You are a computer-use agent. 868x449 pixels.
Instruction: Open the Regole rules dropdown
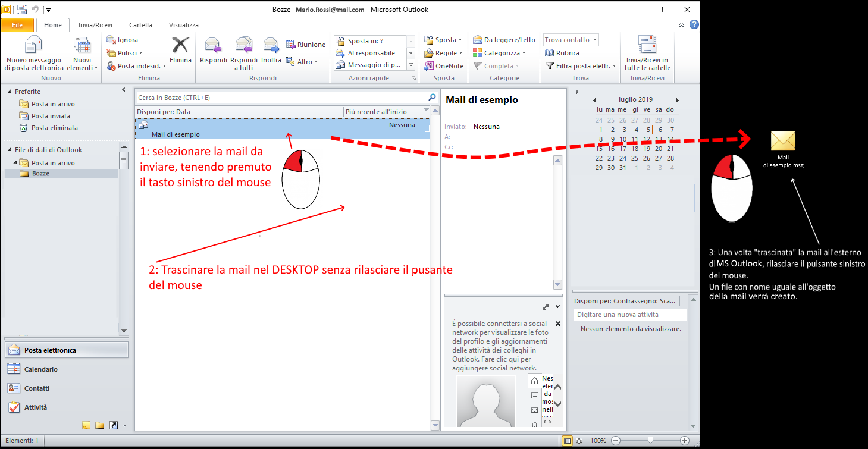(x=443, y=53)
